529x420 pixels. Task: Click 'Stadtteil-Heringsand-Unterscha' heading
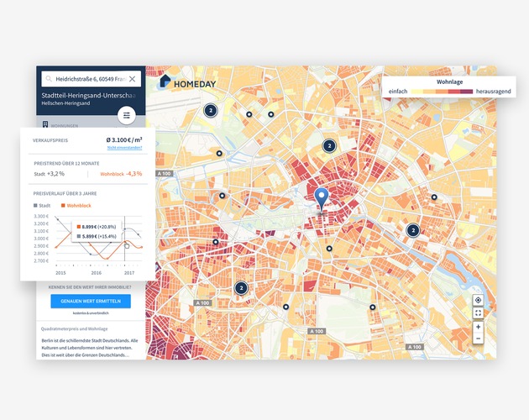pos(88,96)
